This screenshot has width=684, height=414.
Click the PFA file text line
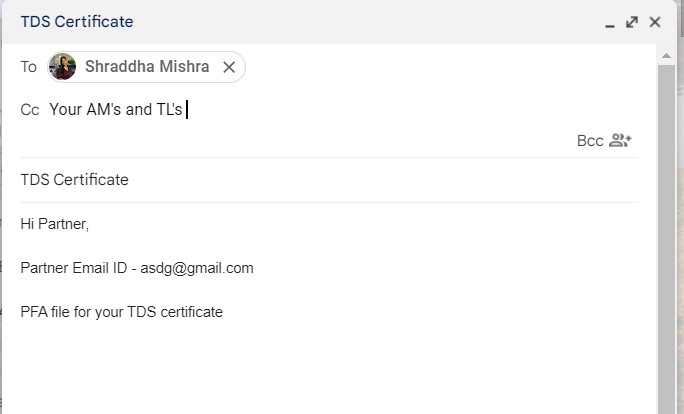[x=122, y=312]
